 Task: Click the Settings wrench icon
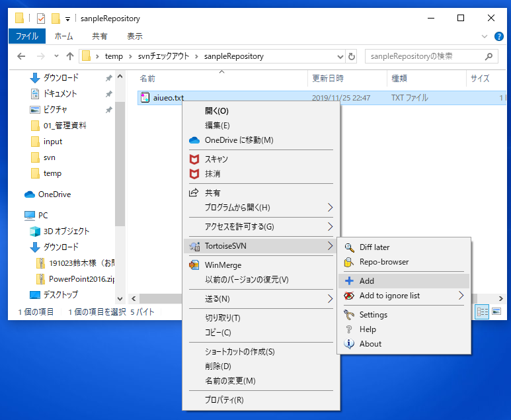click(x=349, y=315)
